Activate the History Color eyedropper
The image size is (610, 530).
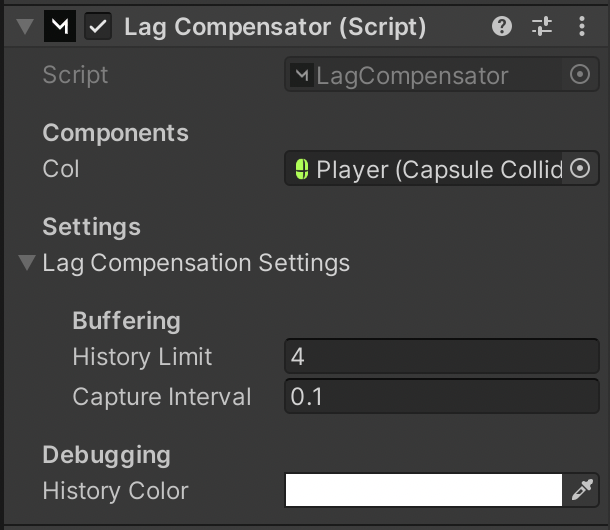coord(581,490)
